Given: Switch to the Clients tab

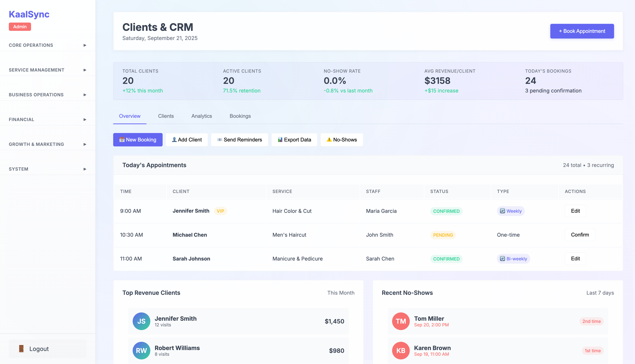Looking at the screenshot, I should [166, 116].
